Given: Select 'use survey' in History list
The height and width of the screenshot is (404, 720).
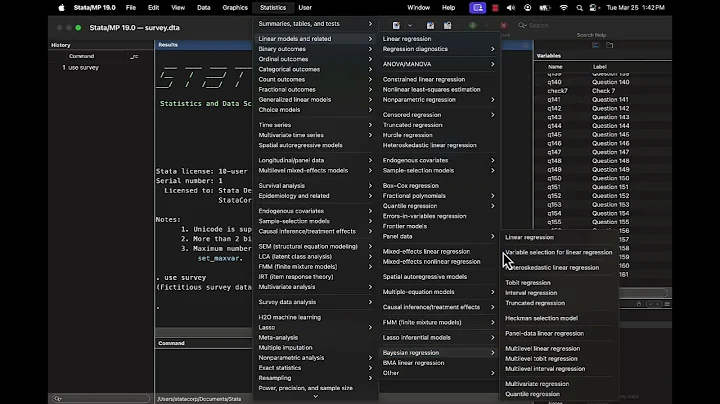Looking at the screenshot, I should [x=78, y=67].
